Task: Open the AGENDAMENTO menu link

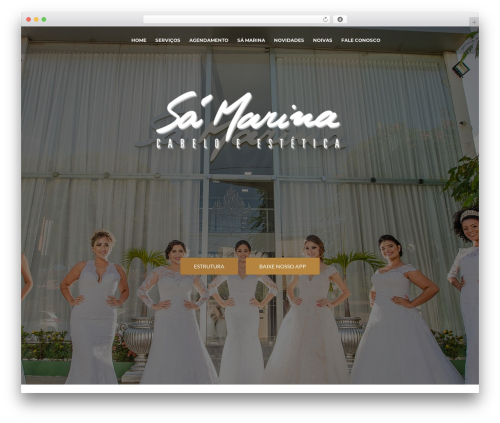Action: [209, 40]
